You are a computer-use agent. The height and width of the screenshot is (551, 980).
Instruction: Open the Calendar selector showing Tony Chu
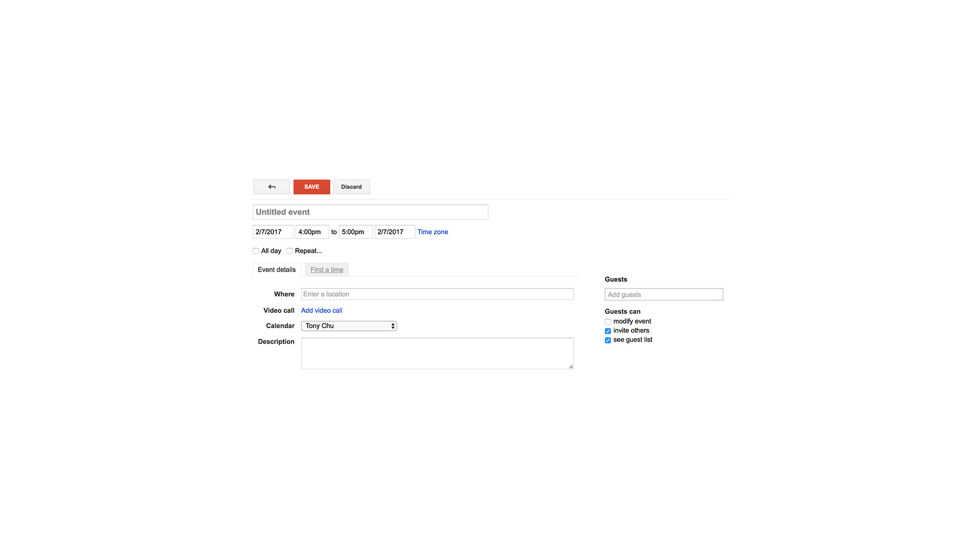[x=349, y=325]
